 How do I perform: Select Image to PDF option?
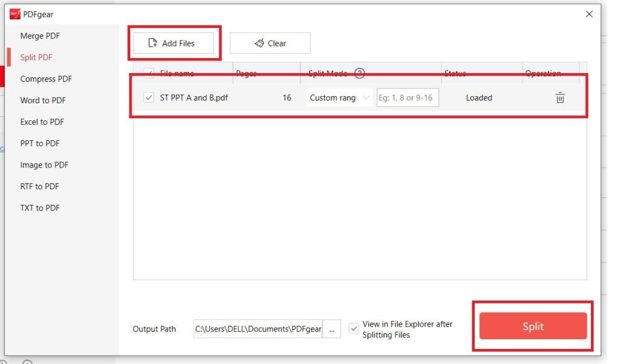pyautogui.click(x=44, y=164)
